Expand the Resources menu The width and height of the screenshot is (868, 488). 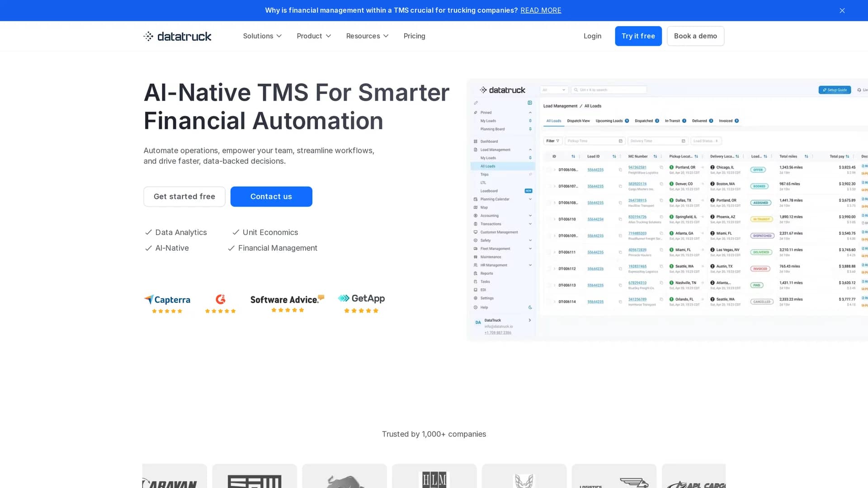[367, 36]
